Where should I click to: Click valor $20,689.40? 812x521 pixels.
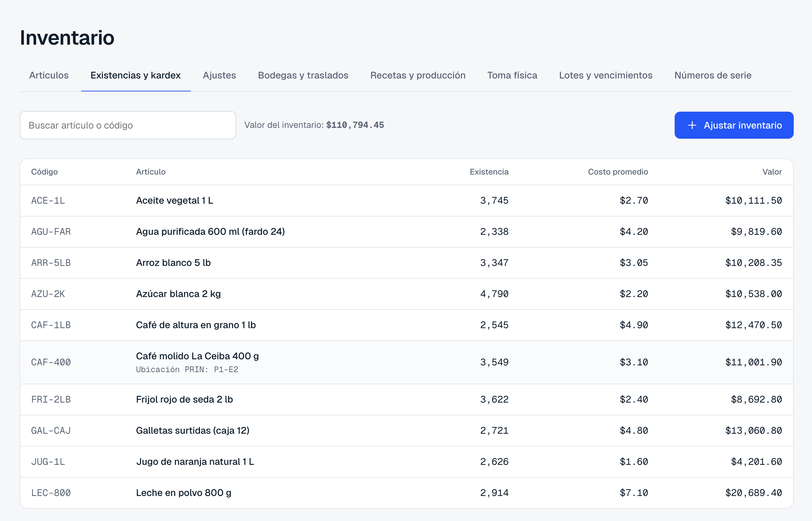(753, 493)
